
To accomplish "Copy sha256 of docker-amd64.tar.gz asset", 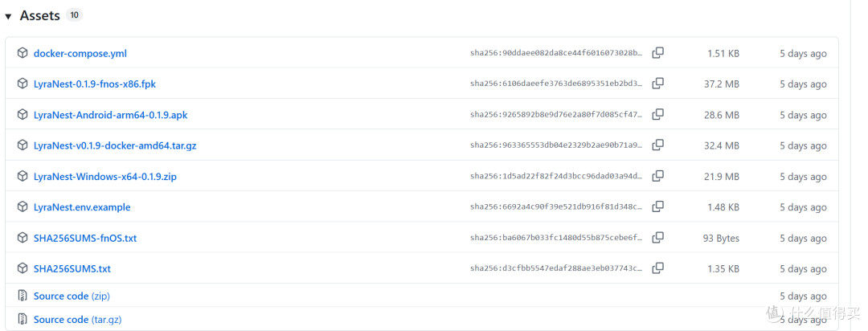I will point(657,145).
